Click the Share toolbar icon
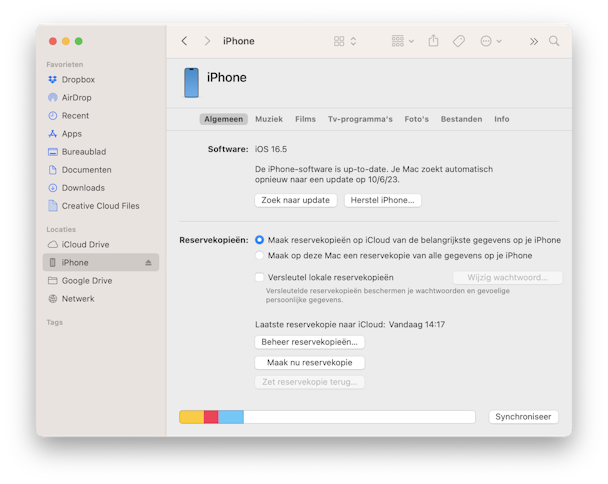 [x=434, y=41]
